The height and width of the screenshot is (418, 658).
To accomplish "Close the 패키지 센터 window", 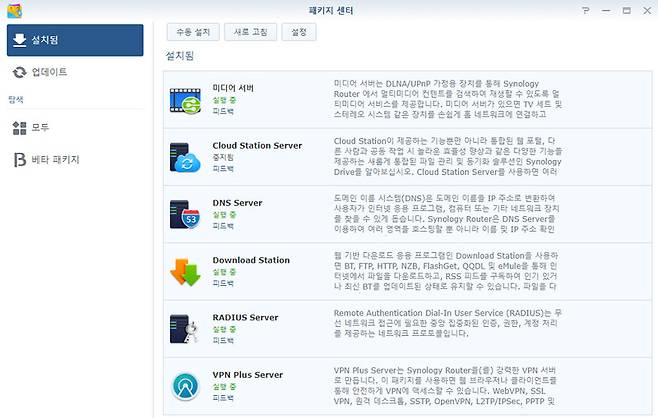I will [x=647, y=10].
